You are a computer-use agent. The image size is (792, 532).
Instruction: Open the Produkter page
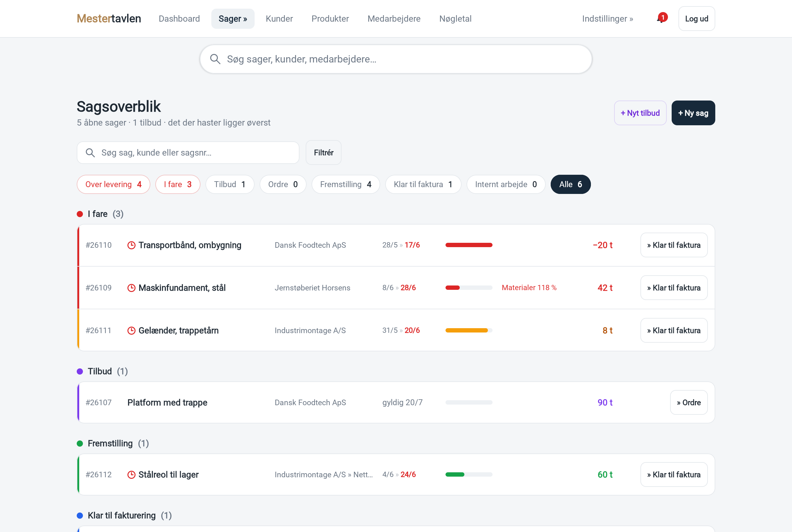click(330, 19)
